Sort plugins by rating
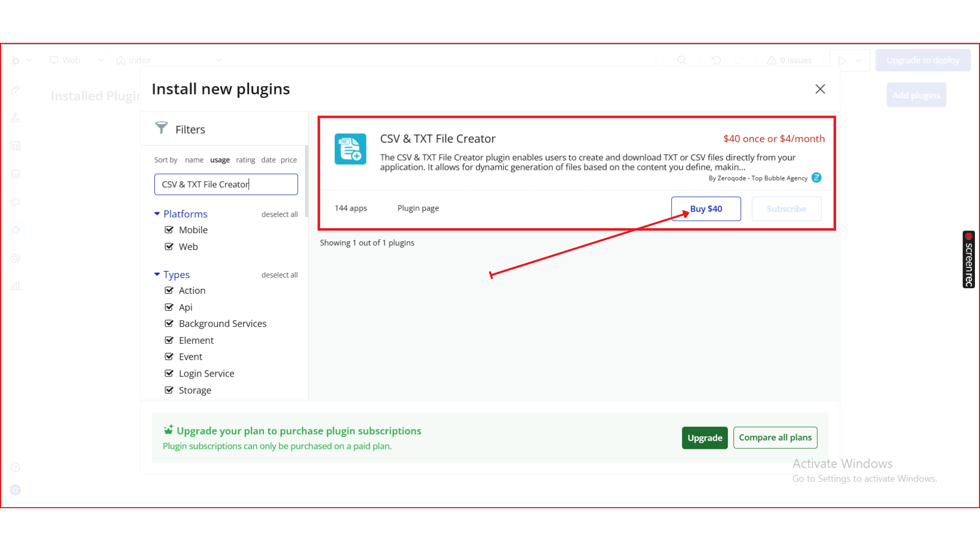 [x=246, y=160]
